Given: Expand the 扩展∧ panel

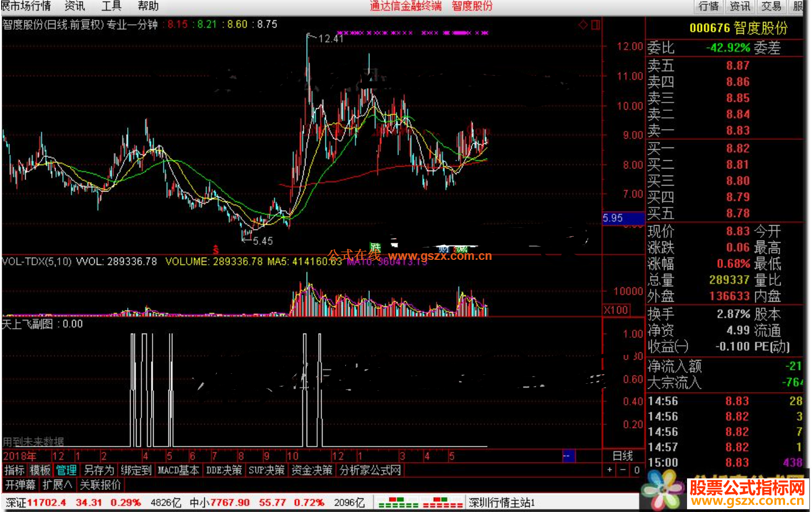Looking at the screenshot, I should 57,485.
